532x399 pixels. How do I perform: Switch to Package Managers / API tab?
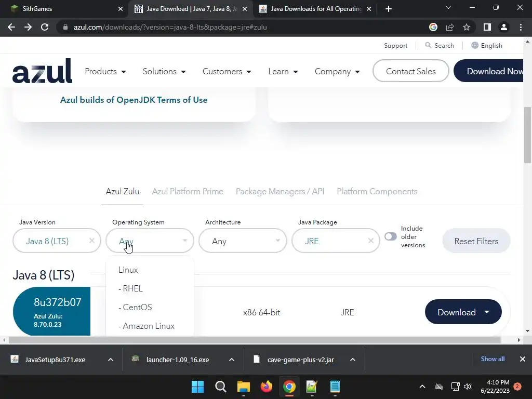tap(280, 192)
